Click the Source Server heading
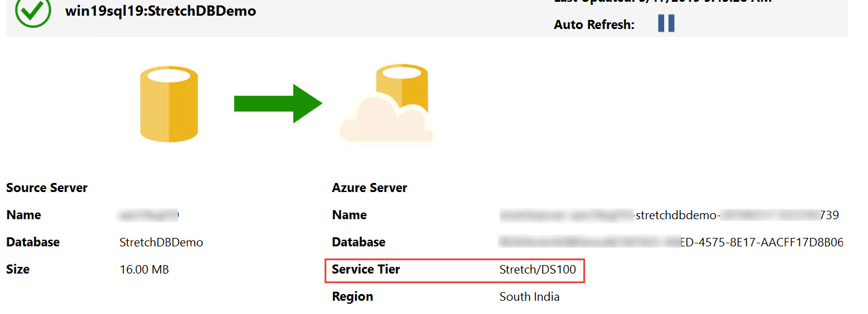Viewport: 868px width, 314px height. 47,188
